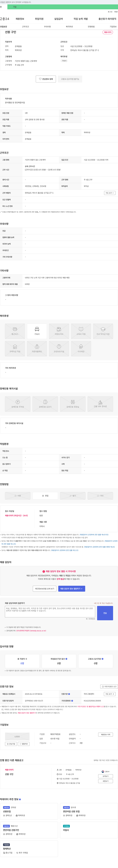The height and width of the screenshot is (868, 118).
Task: Open 지도 보기 for 여수고용센터
Action: 110,694
